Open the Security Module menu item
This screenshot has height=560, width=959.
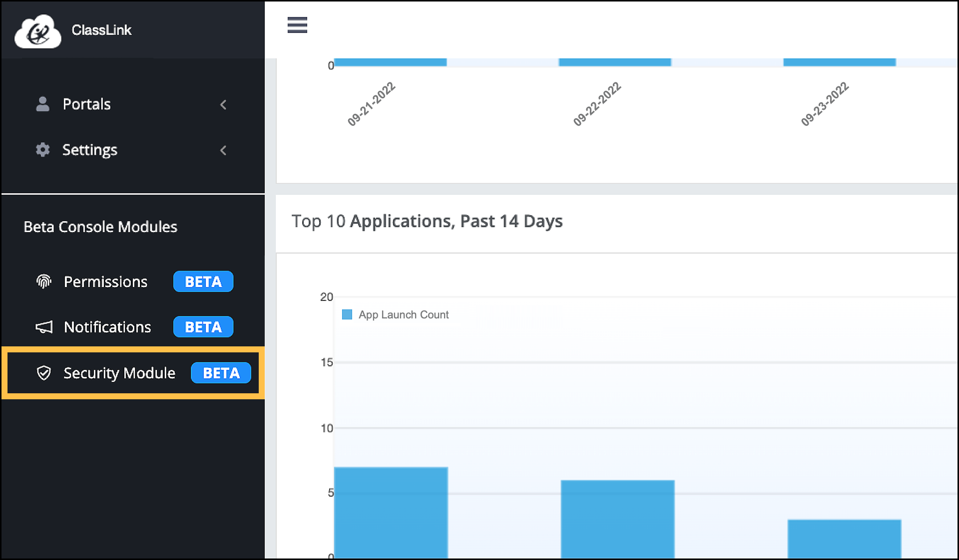point(119,373)
